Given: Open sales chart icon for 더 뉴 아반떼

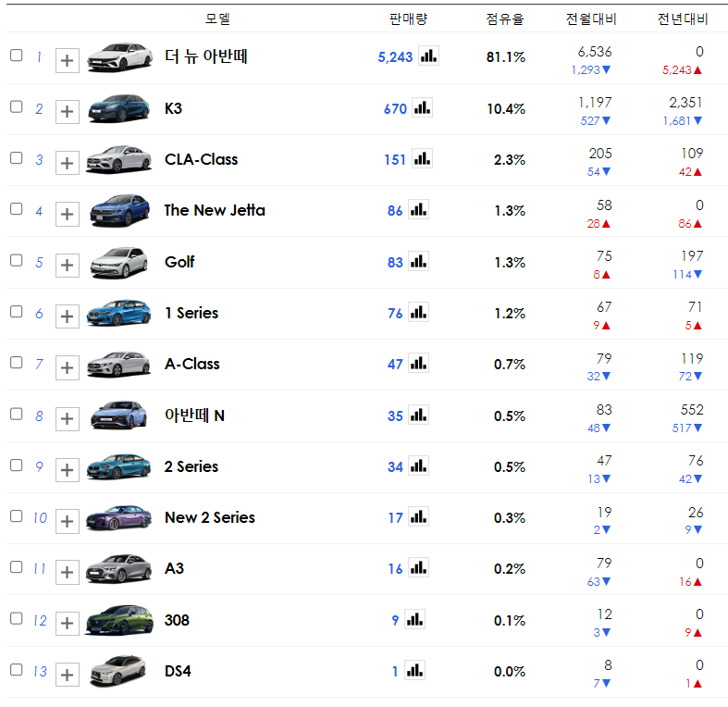Looking at the screenshot, I should 428,56.
